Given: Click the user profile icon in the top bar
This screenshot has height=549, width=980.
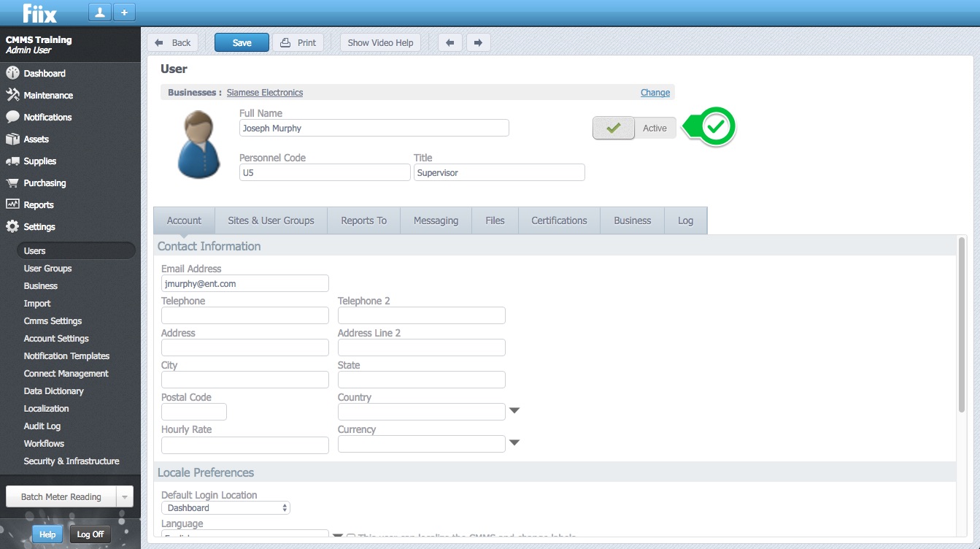Looking at the screenshot, I should 99,12.
